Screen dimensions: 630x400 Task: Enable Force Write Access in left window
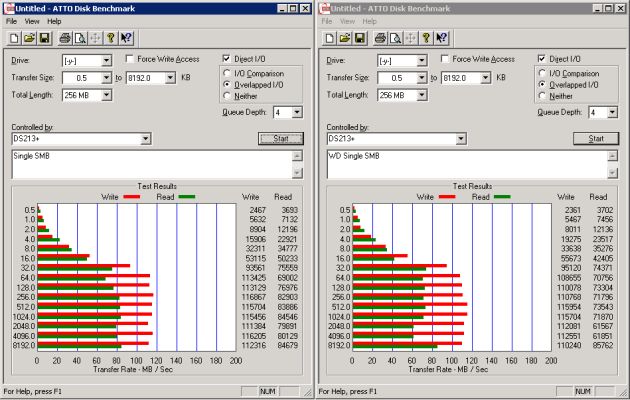129,59
